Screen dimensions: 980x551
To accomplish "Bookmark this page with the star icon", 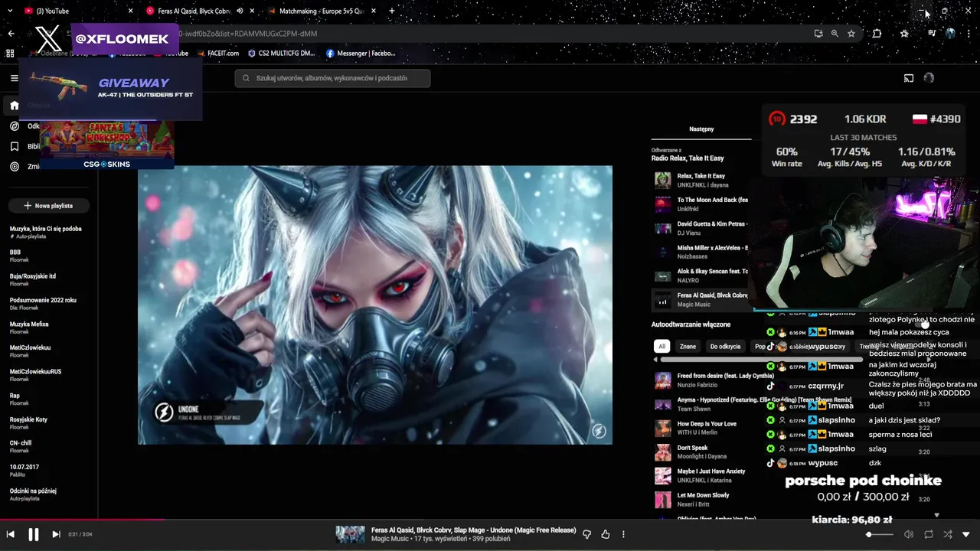I will pos(851,34).
